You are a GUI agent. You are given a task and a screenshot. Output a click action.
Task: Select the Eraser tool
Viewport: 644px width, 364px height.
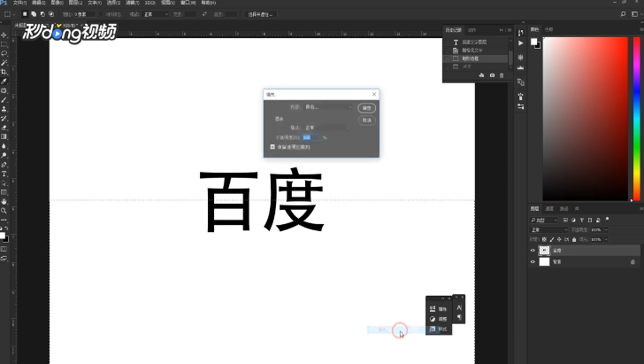pos(4,128)
